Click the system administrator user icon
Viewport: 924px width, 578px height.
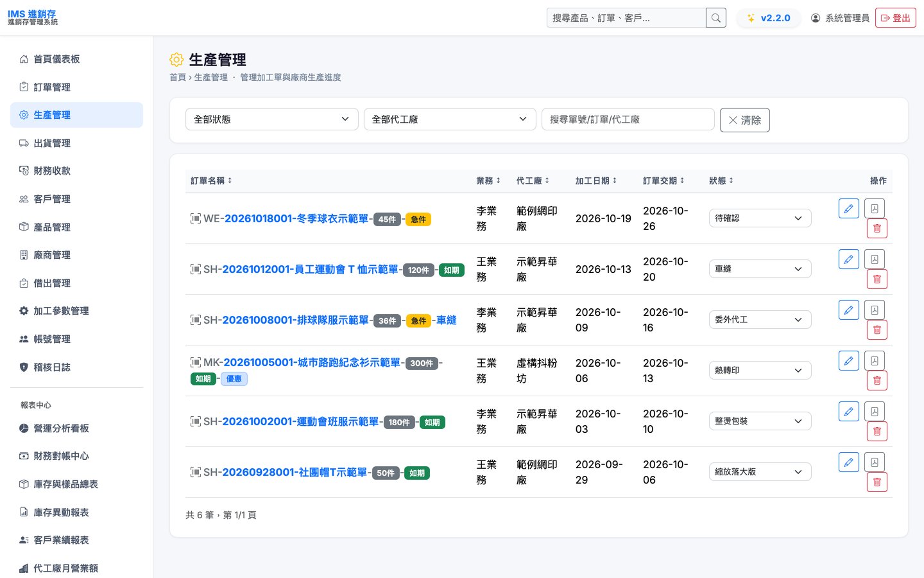816,18
